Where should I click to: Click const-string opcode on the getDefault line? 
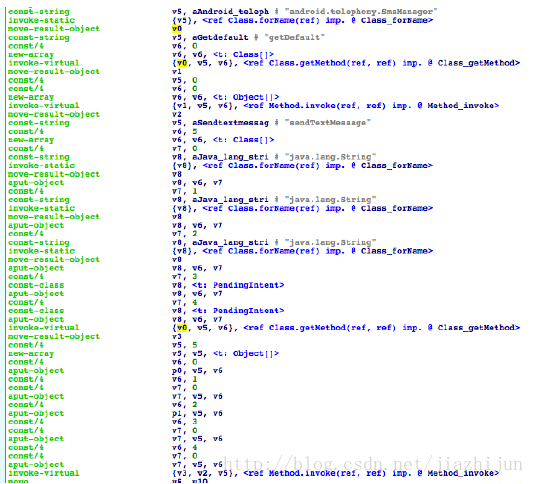click(x=39, y=38)
